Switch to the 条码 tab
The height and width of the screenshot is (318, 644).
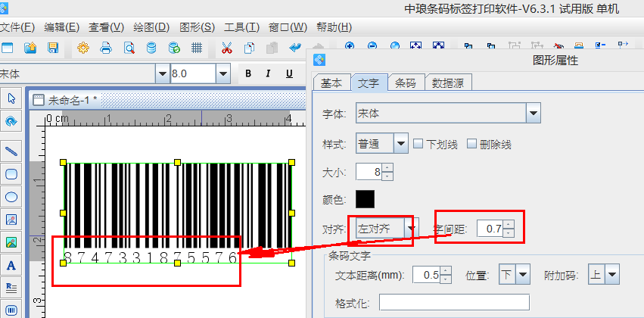tap(406, 83)
